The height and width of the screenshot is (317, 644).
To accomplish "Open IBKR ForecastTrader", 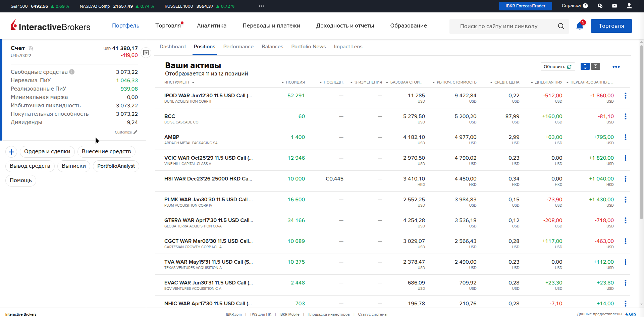I will 526,6.
